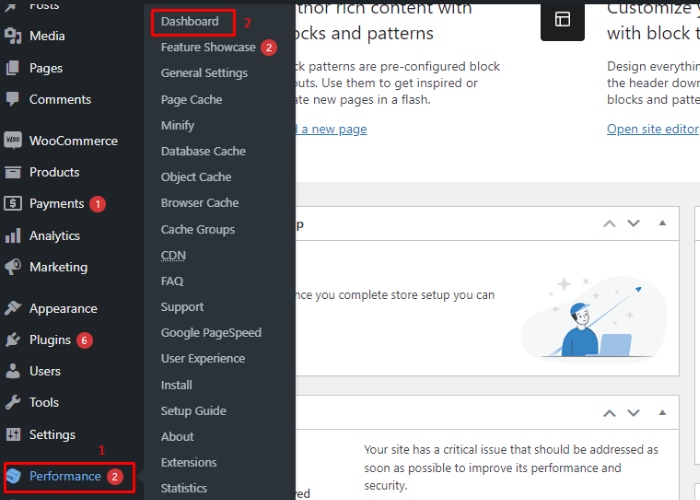Go to Analytics in admin sidebar
The image size is (700, 500).
pyautogui.click(x=54, y=236)
